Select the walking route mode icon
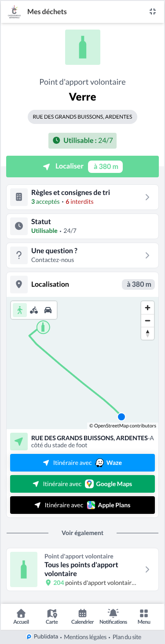The width and height of the screenshot is (165, 644). point(19,310)
